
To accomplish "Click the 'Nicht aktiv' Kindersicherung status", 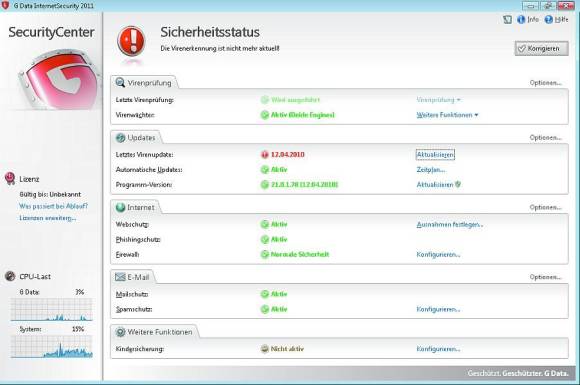I will tap(287, 349).
